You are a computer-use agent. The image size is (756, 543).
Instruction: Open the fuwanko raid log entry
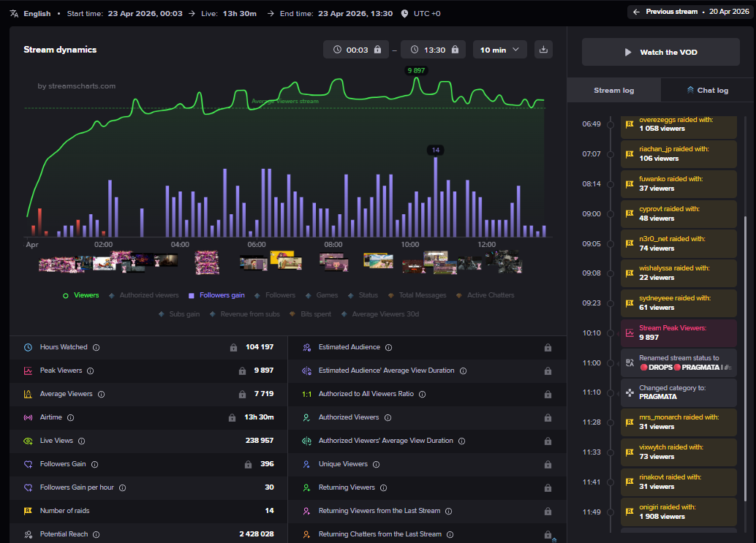(678, 184)
